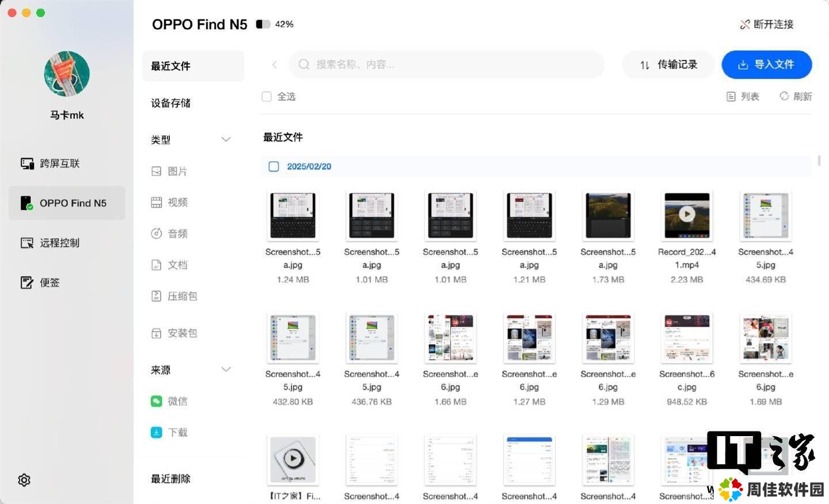Go back with the left arrow
829x504 pixels.
coord(275,64)
